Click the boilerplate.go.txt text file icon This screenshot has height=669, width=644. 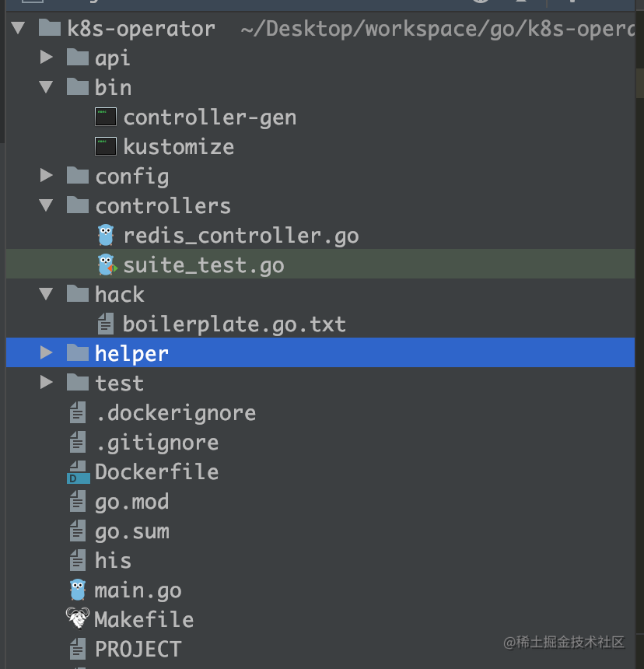106,324
